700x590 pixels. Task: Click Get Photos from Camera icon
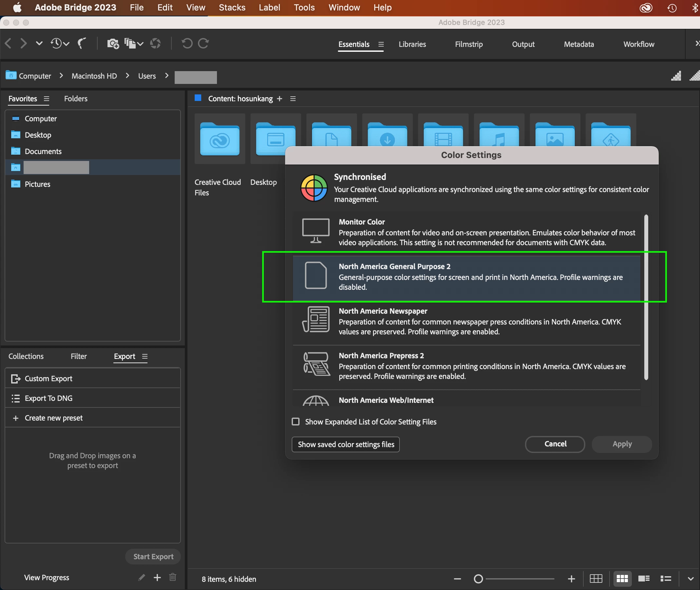click(113, 44)
